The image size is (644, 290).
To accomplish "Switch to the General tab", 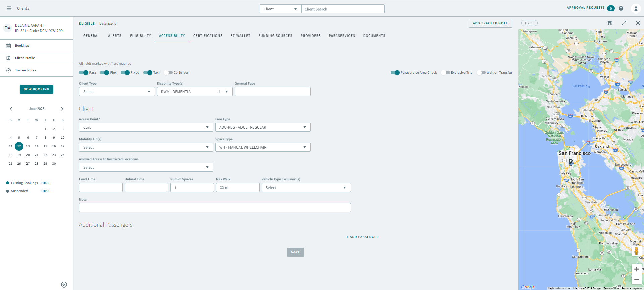I will click(91, 36).
